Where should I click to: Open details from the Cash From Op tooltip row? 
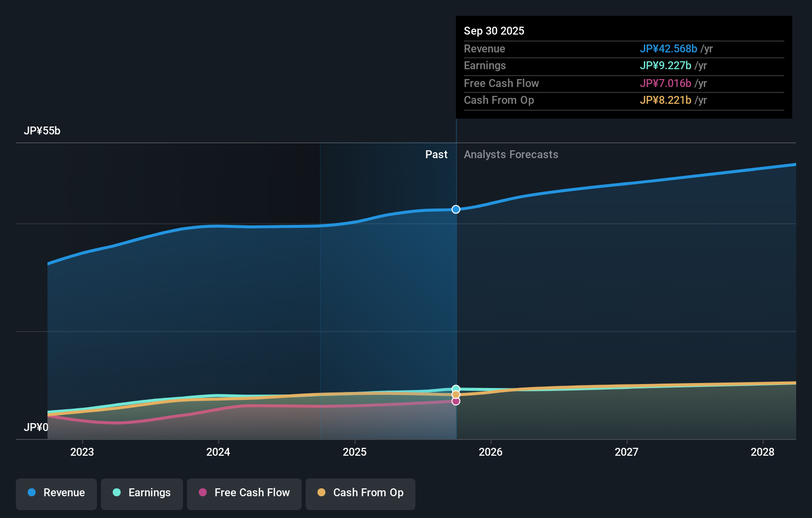click(x=624, y=100)
